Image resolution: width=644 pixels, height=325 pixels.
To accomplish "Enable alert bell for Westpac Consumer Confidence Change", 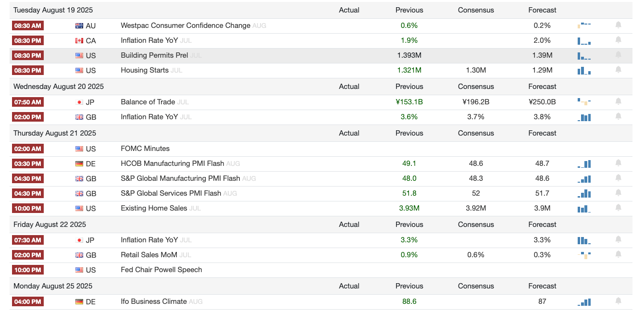I will [618, 25].
